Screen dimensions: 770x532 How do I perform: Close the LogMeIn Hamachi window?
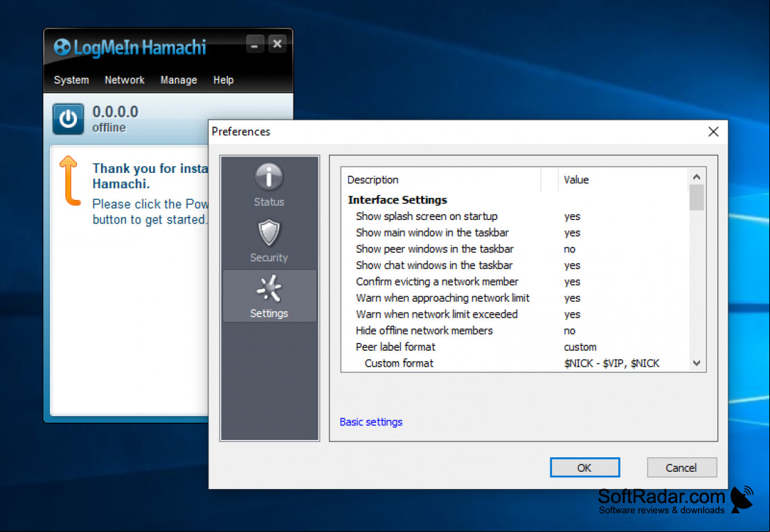(x=277, y=44)
